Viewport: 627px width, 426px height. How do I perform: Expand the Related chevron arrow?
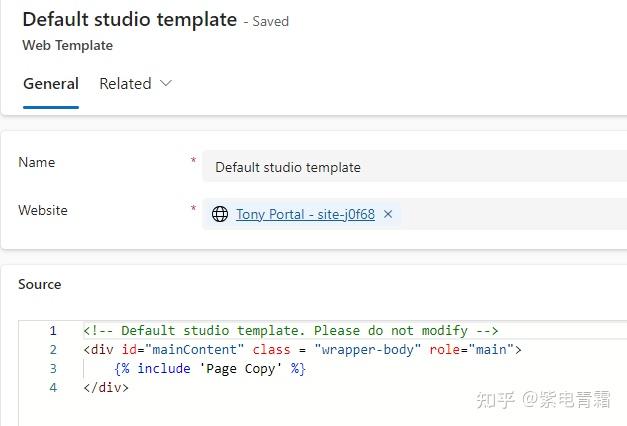pyautogui.click(x=166, y=83)
